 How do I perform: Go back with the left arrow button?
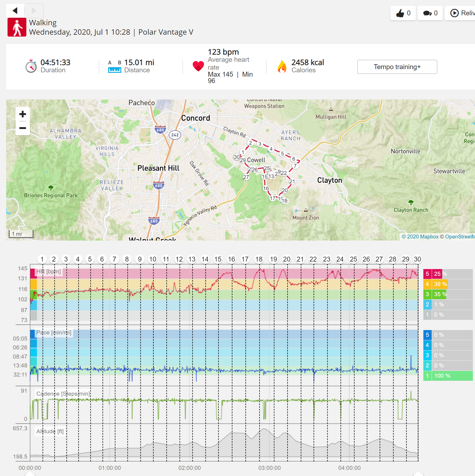[15, 11]
